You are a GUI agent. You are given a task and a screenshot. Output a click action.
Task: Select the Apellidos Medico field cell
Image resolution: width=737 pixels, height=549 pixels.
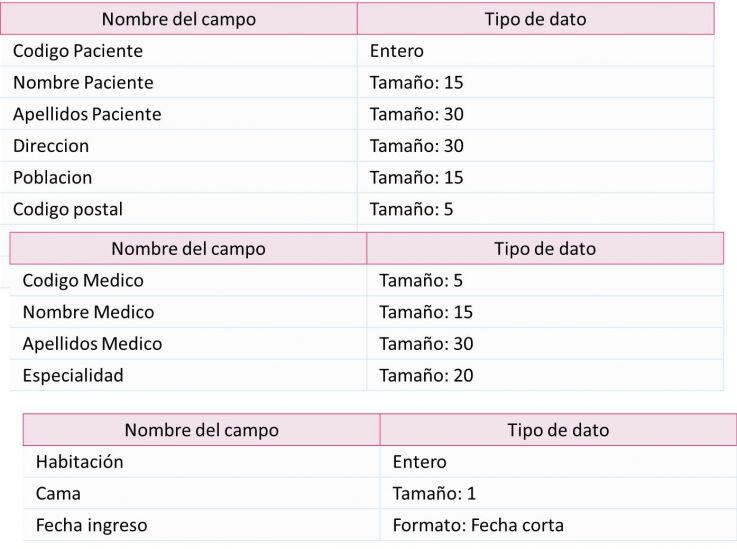pyautogui.click(x=188, y=344)
